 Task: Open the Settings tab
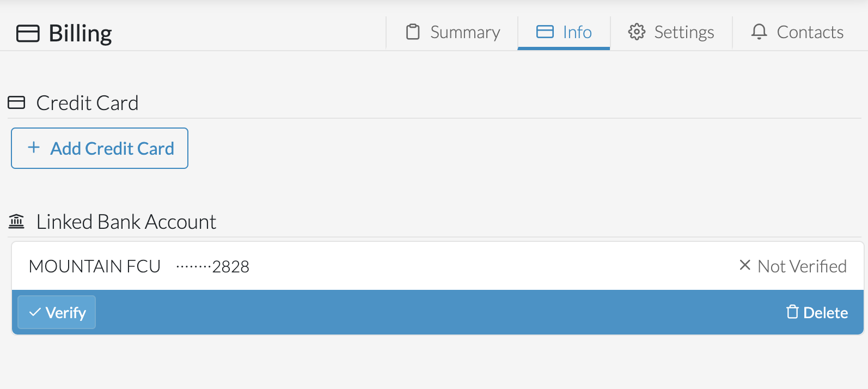672,32
